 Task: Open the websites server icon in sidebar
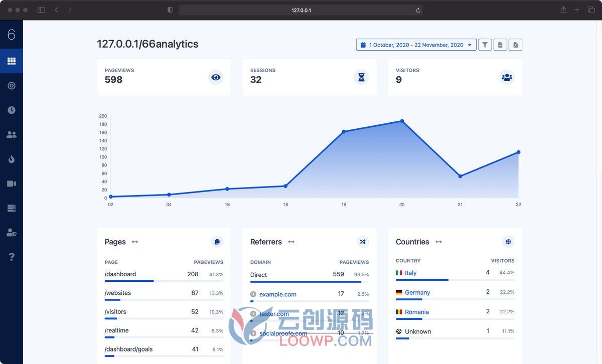click(12, 208)
